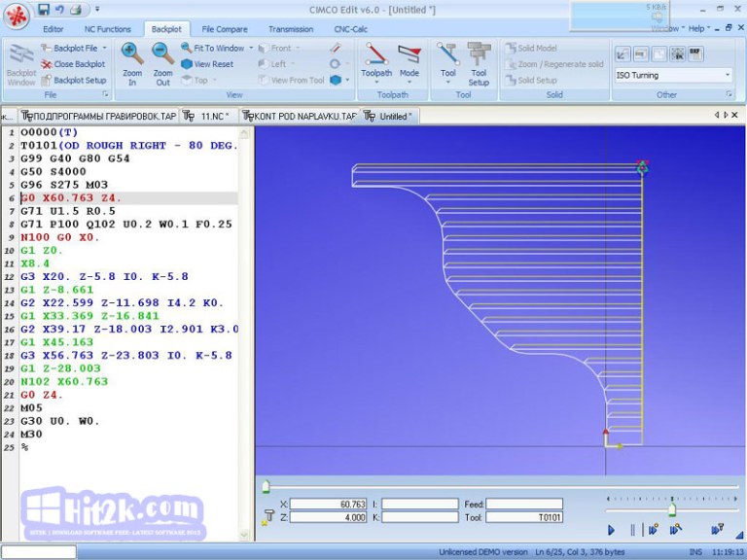Click line G30 U0. W0.
747x560 pixels.
click(60, 421)
